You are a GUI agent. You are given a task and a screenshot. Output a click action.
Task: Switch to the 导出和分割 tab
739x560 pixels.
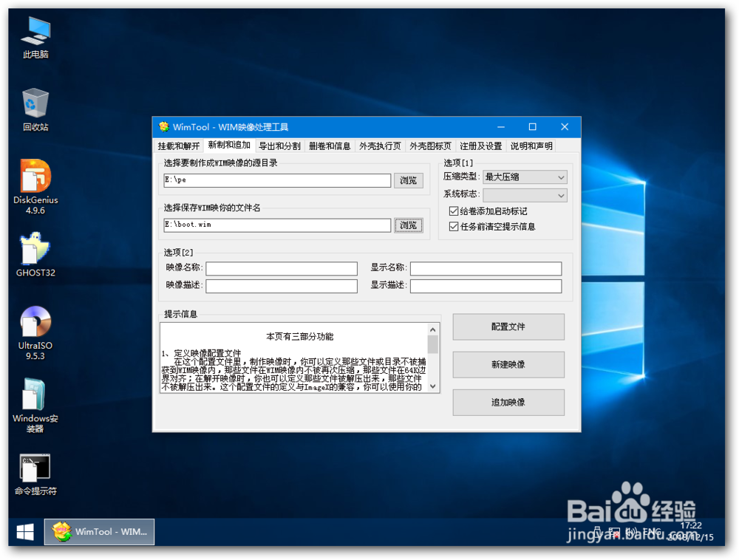[x=279, y=146]
